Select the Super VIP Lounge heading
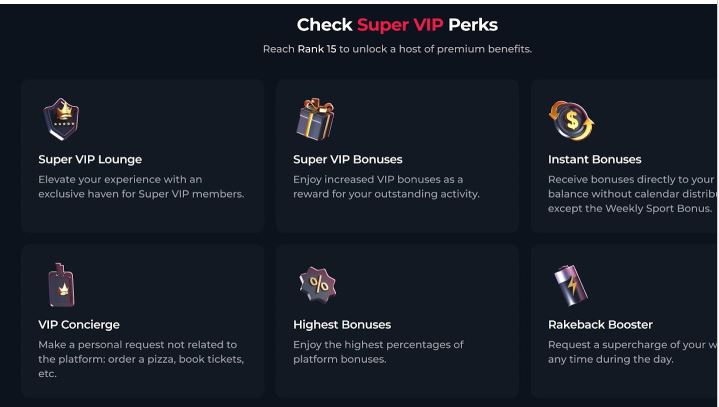 click(90, 160)
